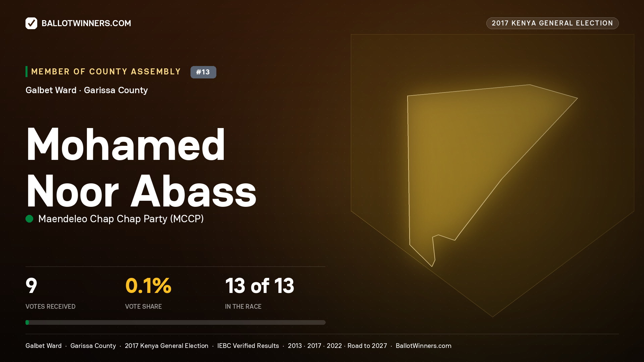Screen dimensions: 644x362
Task: Open Road to 2027 footer link
Action: [367, 346]
